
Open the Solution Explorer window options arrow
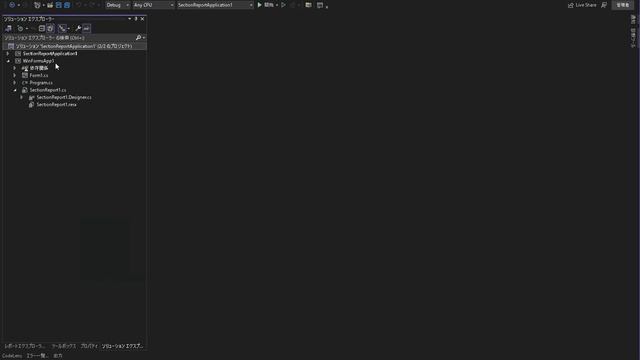(129, 19)
